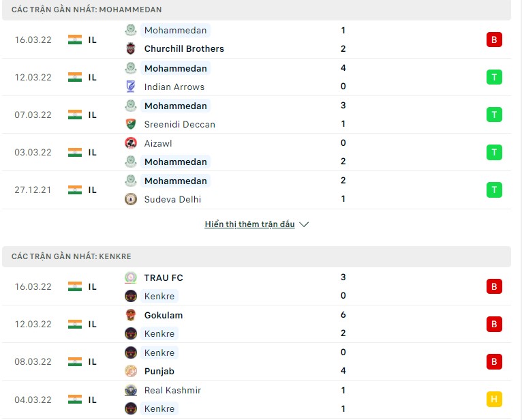
Task: Click the Gokulam team crest
Action: 131,315
